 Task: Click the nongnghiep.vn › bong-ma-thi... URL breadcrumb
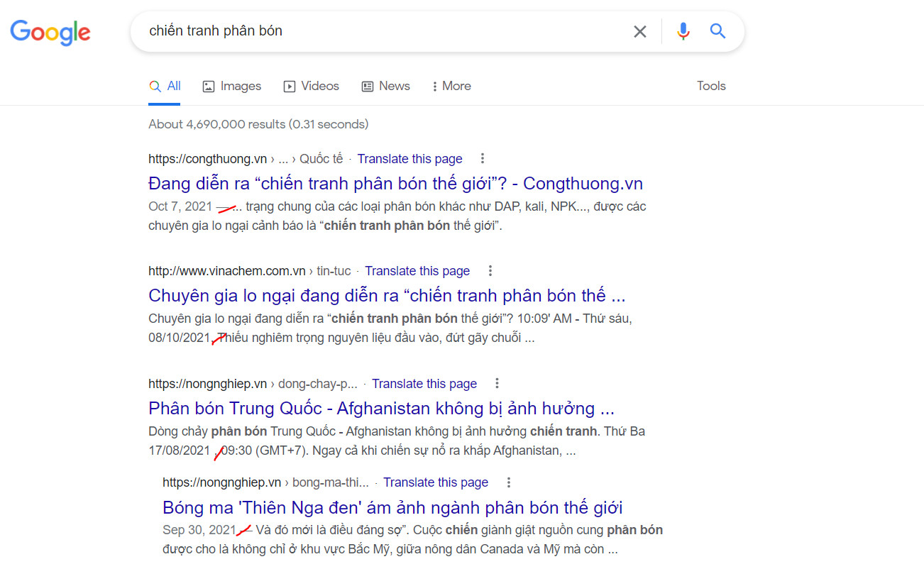[265, 482]
